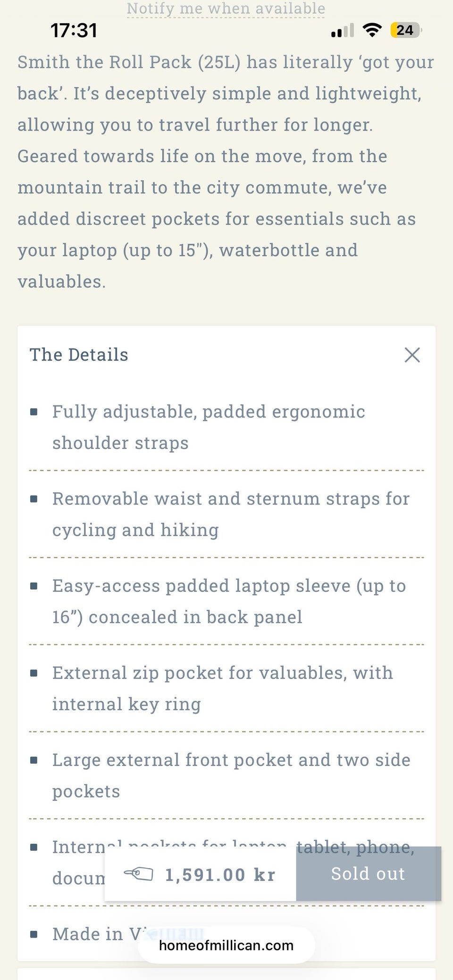Tap the price tag icon

[139, 874]
